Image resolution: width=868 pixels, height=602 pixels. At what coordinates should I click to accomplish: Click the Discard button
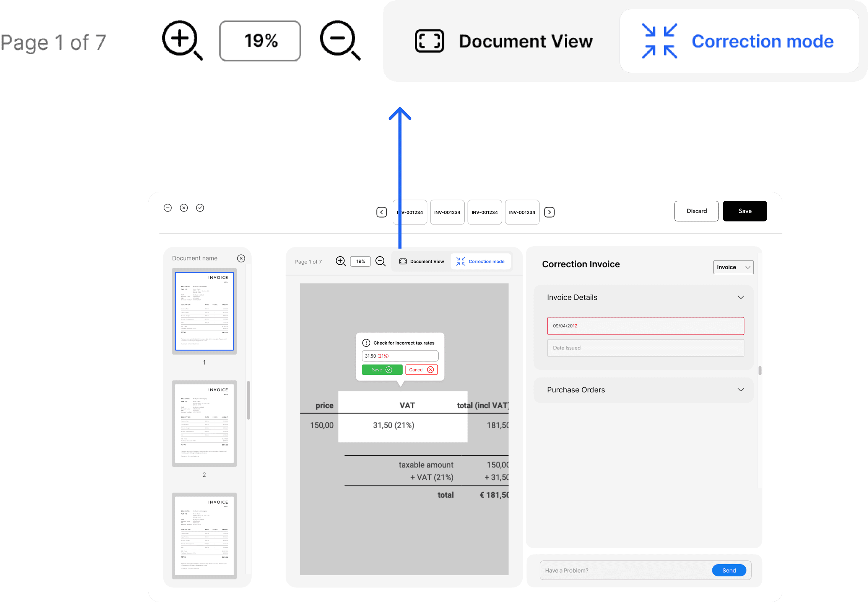click(696, 211)
